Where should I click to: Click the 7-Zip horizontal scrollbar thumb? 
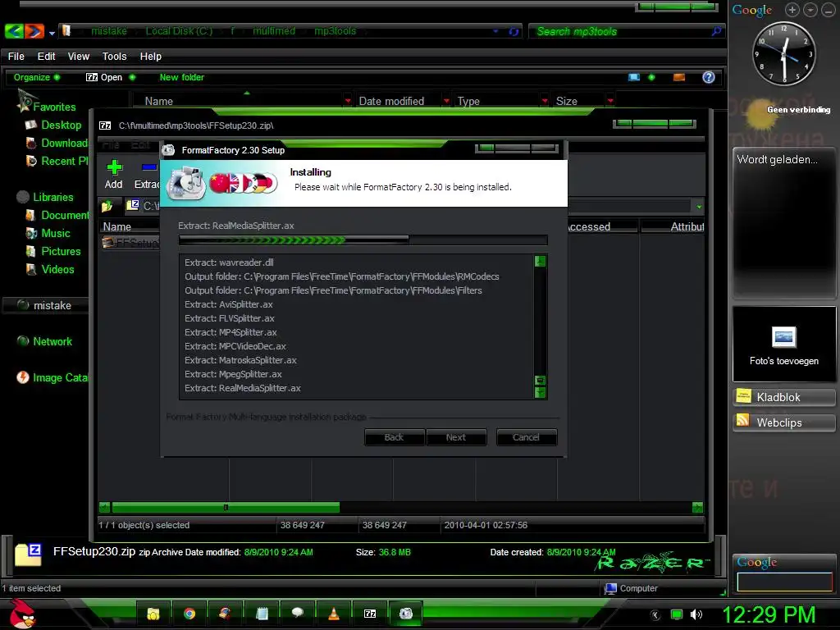(226, 507)
